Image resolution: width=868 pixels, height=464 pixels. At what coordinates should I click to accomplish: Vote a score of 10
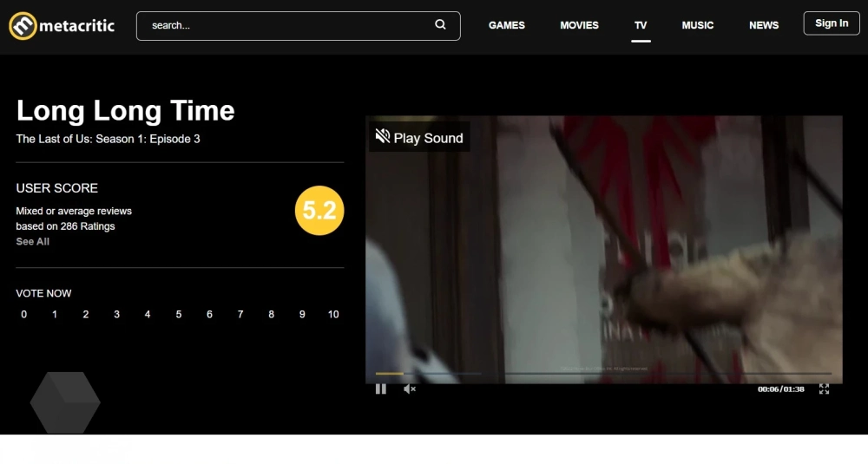(332, 314)
